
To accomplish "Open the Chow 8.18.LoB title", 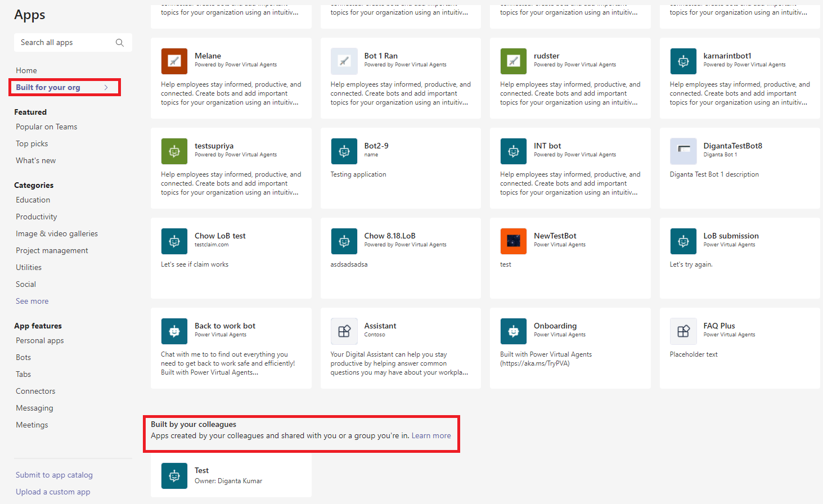I will [390, 236].
